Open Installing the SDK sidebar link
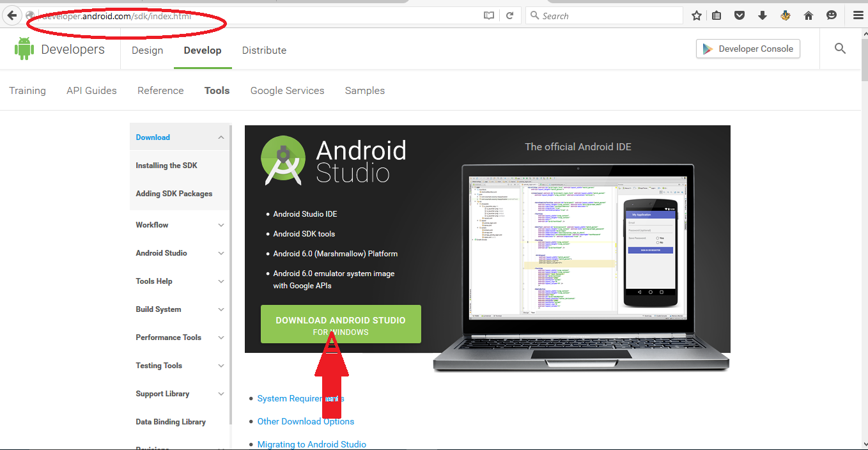This screenshot has width=868, height=450. click(166, 166)
